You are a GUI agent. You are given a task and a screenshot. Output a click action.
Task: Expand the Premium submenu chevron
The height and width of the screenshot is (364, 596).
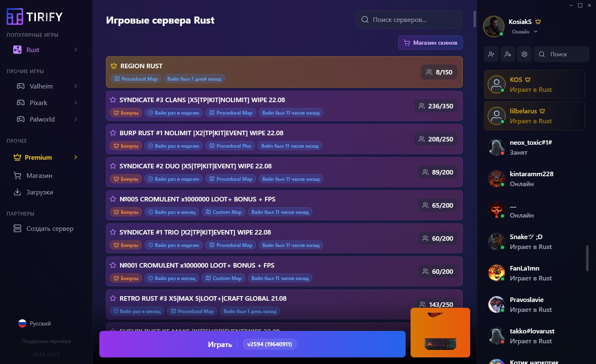click(76, 157)
